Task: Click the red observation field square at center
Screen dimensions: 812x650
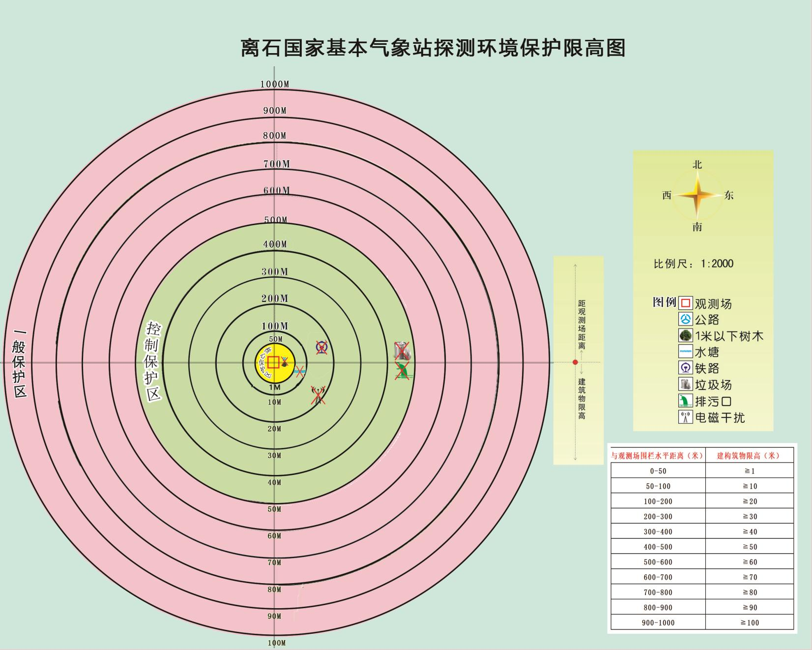Action: (273, 362)
